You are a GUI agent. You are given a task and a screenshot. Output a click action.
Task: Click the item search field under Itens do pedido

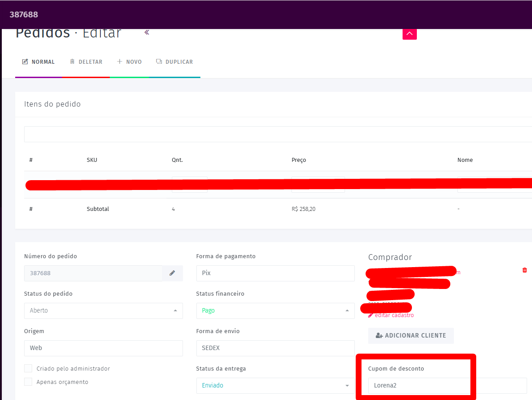(x=278, y=134)
